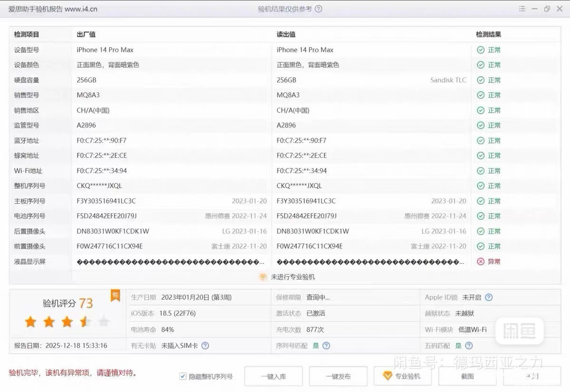
Task: Click the orange badge beside score 73
Action: point(115,295)
